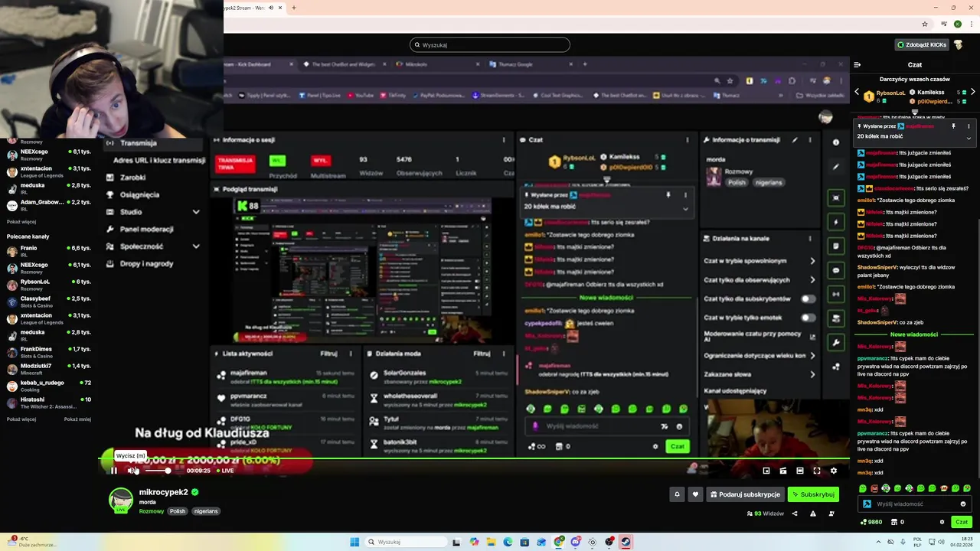Select the Polish language tag
Image resolution: width=980 pixels, height=551 pixels.
(x=178, y=511)
